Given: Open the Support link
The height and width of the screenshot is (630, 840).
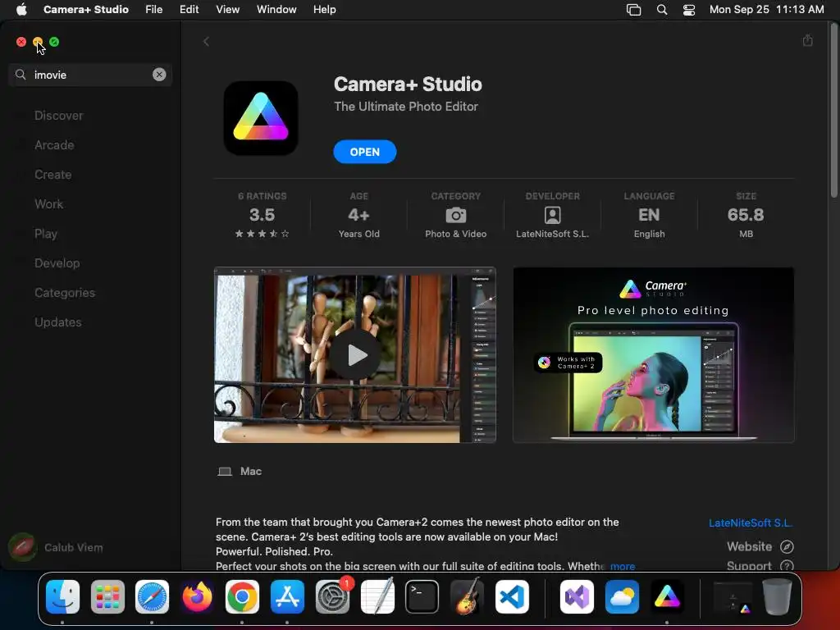Looking at the screenshot, I should [760, 565].
